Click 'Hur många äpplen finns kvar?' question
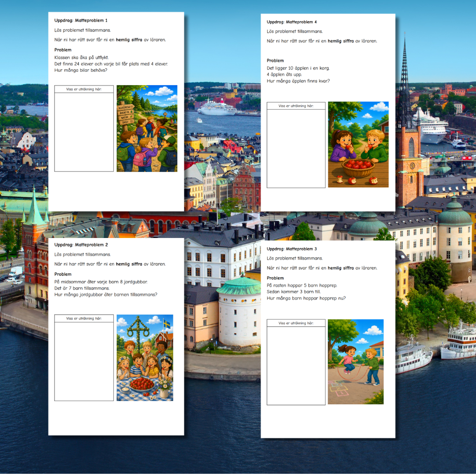This screenshot has width=476, height=476. 298,81
